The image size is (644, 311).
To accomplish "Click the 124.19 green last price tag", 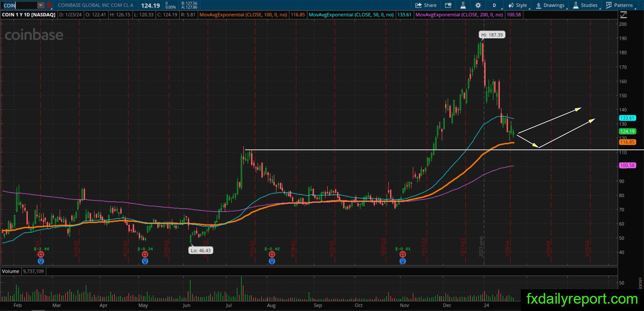I will point(627,131).
